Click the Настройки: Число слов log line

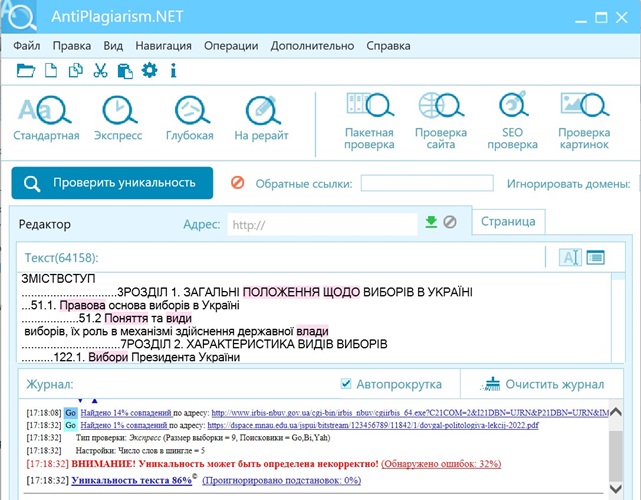[x=140, y=451]
